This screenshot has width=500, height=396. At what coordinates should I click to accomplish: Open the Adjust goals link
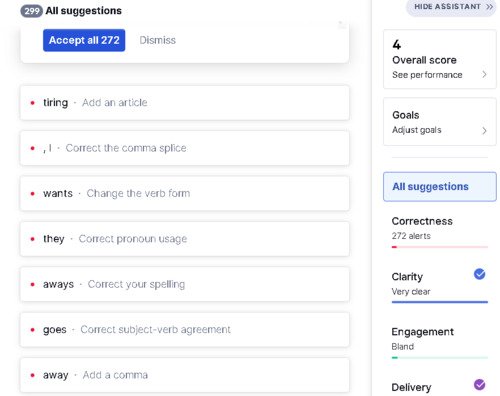point(417,130)
